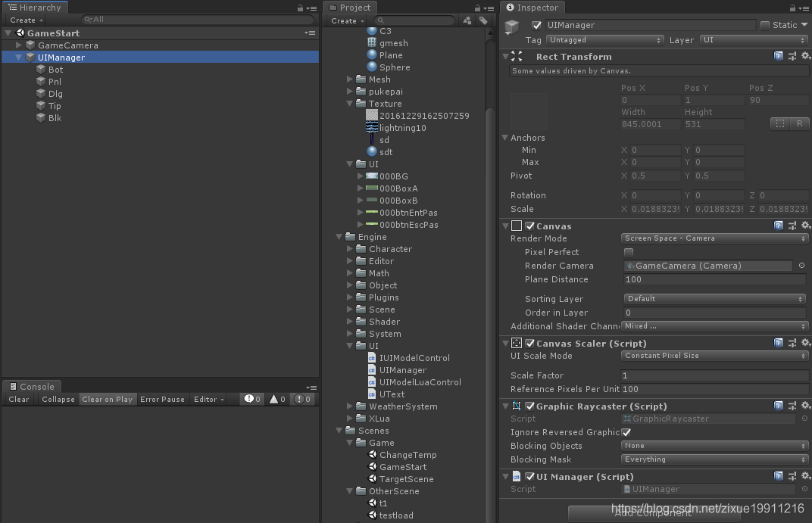The height and width of the screenshot is (523, 812).
Task: Click the help book icon on Canvas Scaler
Action: point(779,341)
